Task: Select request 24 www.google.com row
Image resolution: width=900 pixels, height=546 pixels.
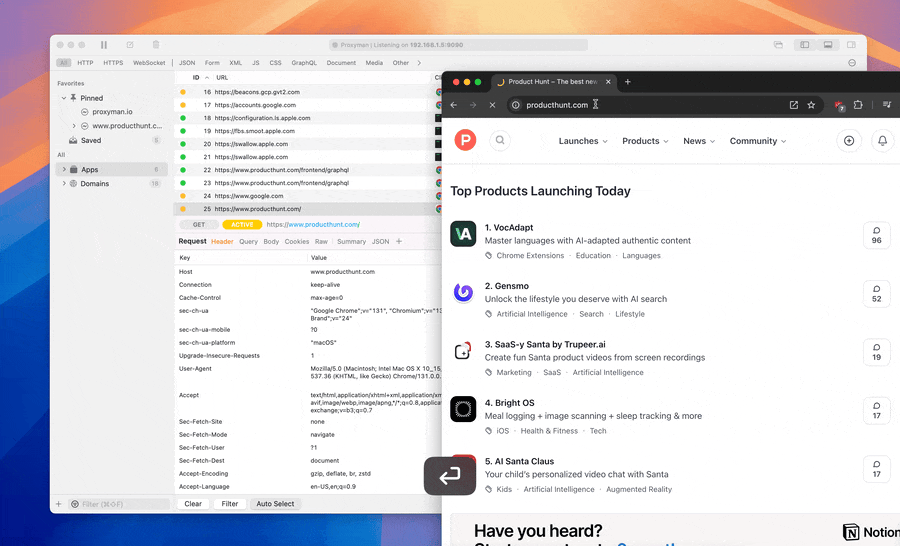Action: pyautogui.click(x=308, y=196)
